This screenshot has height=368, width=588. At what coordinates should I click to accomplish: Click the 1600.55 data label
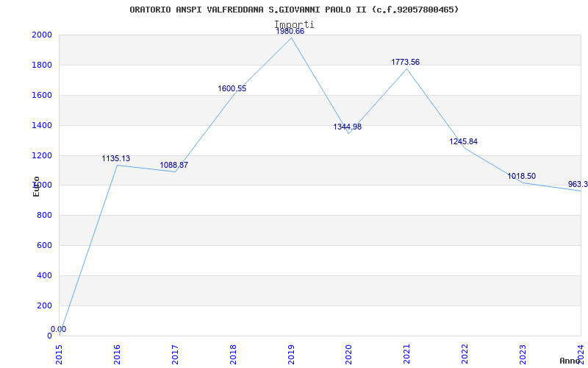(x=232, y=88)
